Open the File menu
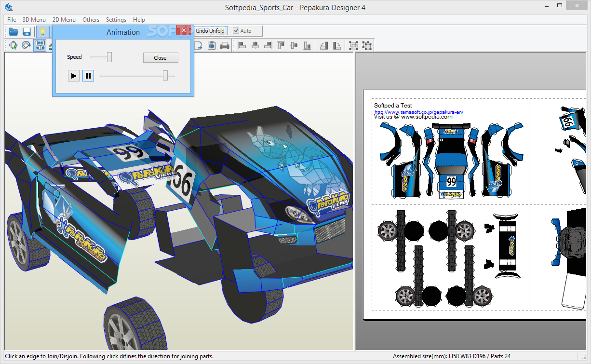Image resolution: width=591 pixels, height=364 pixels. [x=12, y=20]
